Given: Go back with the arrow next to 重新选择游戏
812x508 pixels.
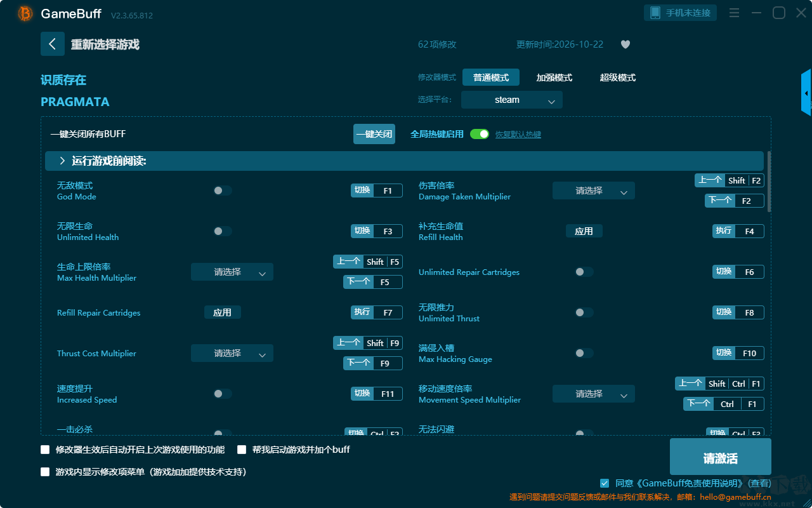Looking at the screenshot, I should [x=53, y=44].
